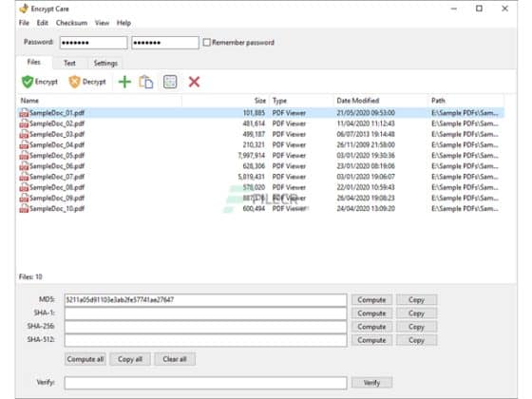Click the PDF icon of SampleDoc_03.pdf
532x399 pixels.
(24, 134)
